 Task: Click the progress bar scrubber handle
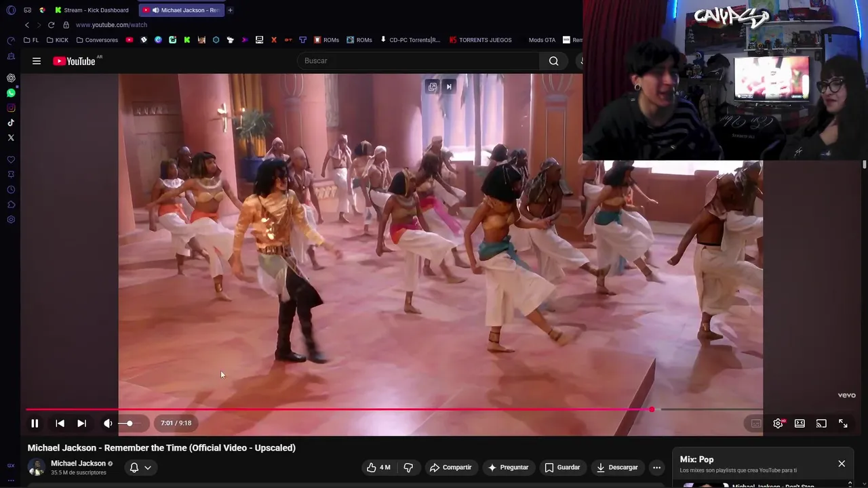click(652, 409)
